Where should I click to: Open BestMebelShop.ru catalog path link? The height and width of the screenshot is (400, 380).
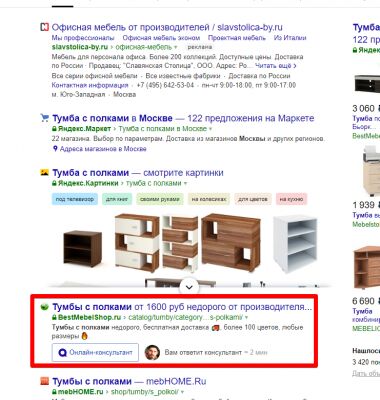(x=186, y=317)
